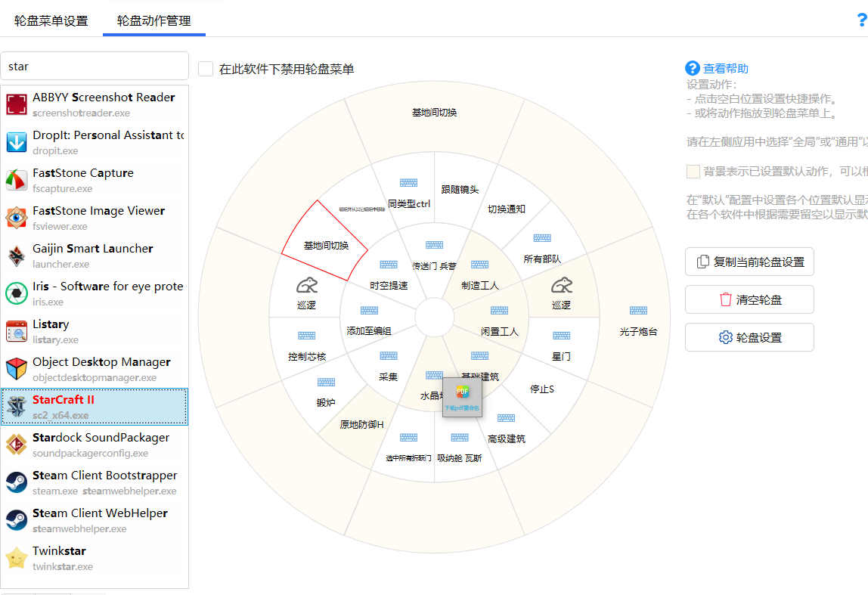Click the keyboard icon above 时空提速

389,265
